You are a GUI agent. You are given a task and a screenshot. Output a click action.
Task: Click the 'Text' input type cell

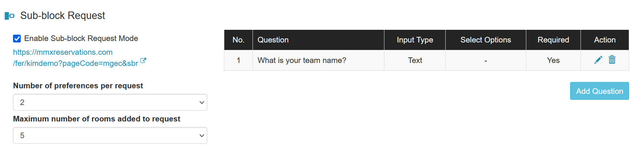[x=415, y=60]
